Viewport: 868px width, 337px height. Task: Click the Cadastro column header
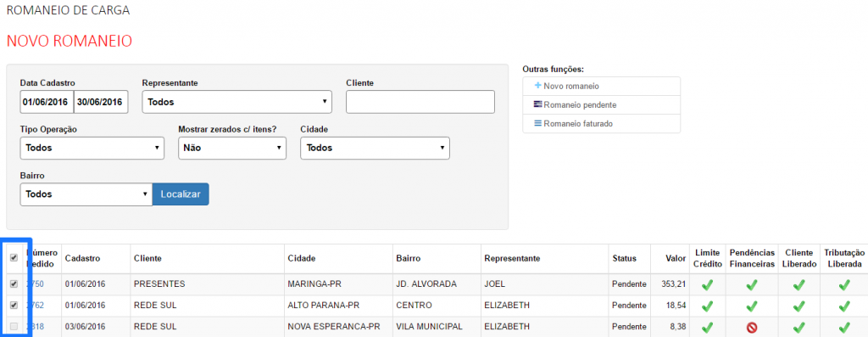click(x=82, y=258)
